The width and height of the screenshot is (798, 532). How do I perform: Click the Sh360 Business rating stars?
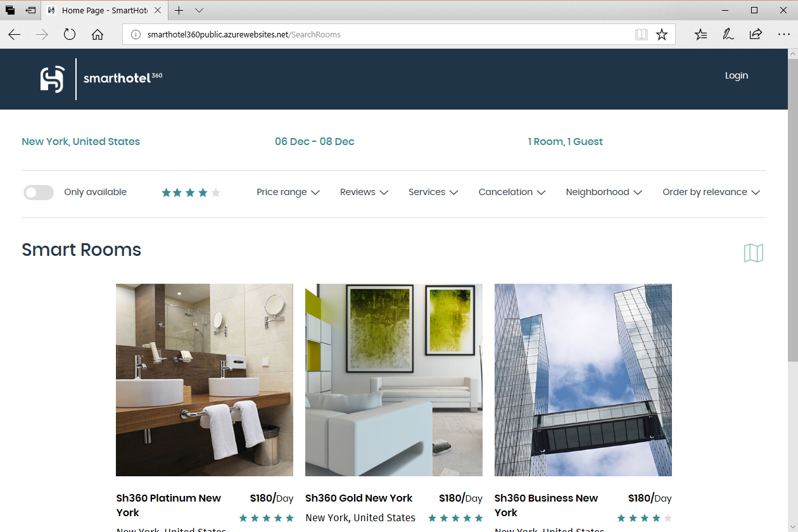point(645,518)
